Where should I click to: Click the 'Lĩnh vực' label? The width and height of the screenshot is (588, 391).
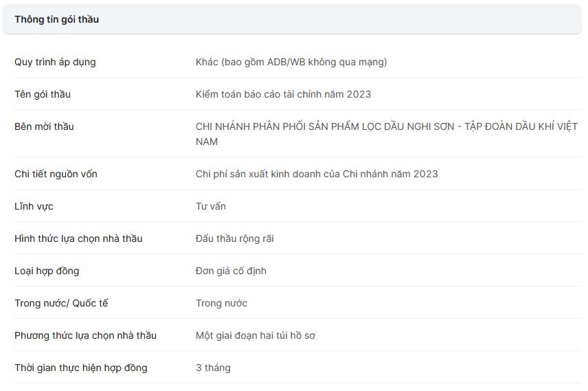click(34, 206)
